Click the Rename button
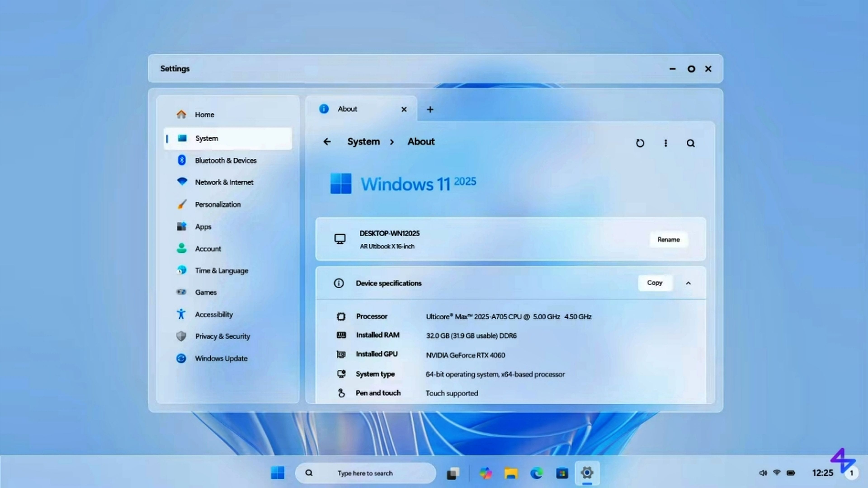Image resolution: width=868 pixels, height=488 pixels. (x=669, y=239)
